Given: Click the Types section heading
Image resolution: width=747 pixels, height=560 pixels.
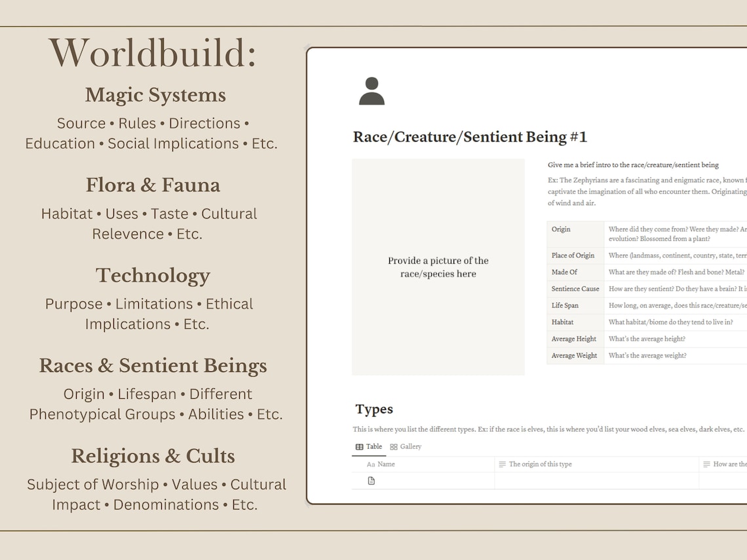Looking at the screenshot, I should [373, 409].
